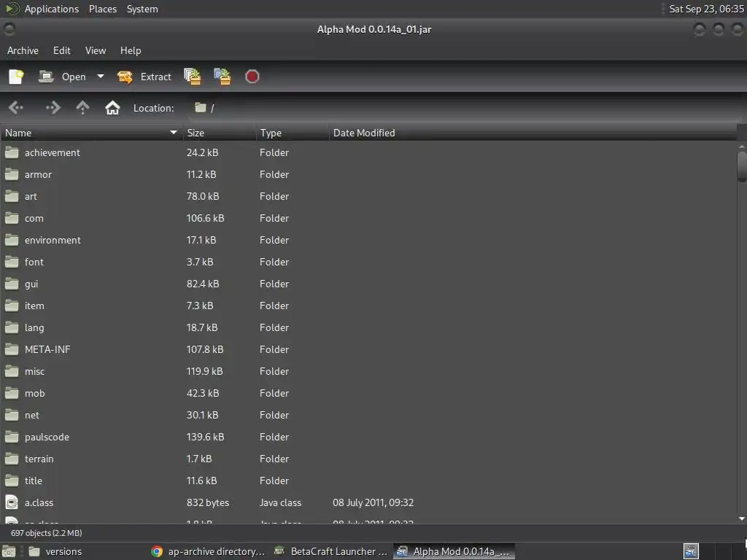Image resolution: width=747 pixels, height=560 pixels.
Task: Select the misc folder icon
Action: click(12, 371)
